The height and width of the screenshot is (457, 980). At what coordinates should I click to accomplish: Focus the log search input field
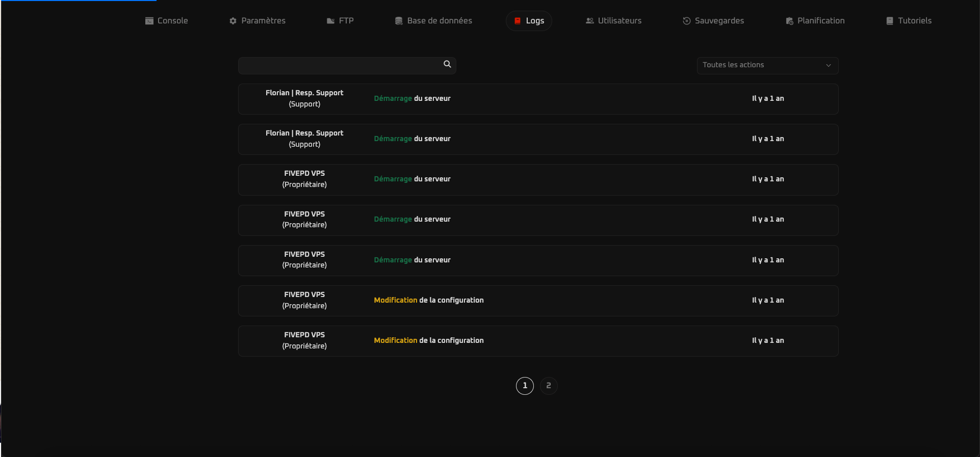point(339,65)
